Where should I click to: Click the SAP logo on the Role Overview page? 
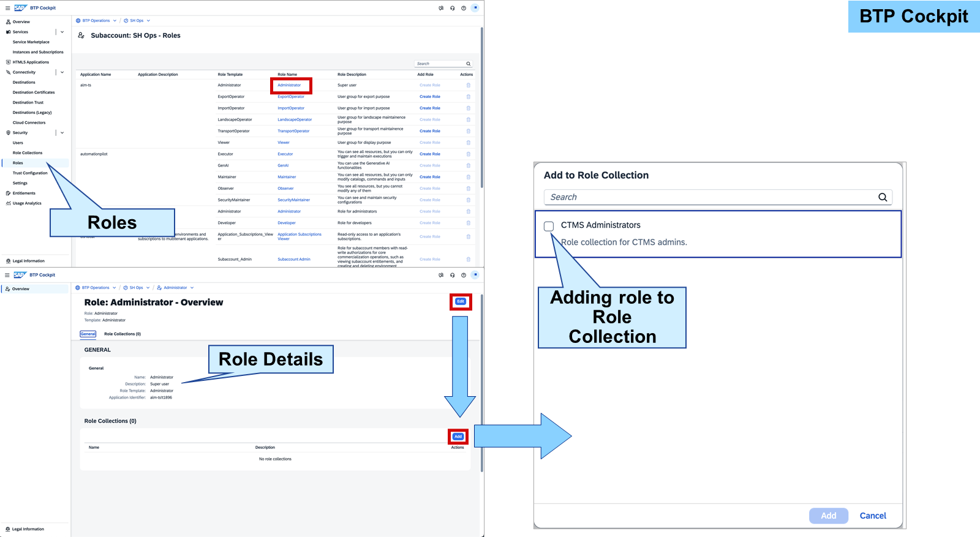20,275
